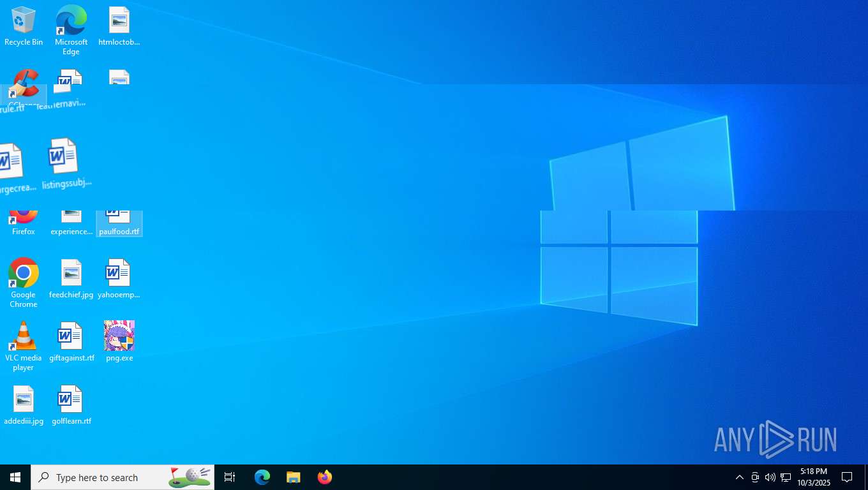Viewport: 868px width, 490px height.
Task: Launch Firefox from the taskbar
Action: coord(324,477)
